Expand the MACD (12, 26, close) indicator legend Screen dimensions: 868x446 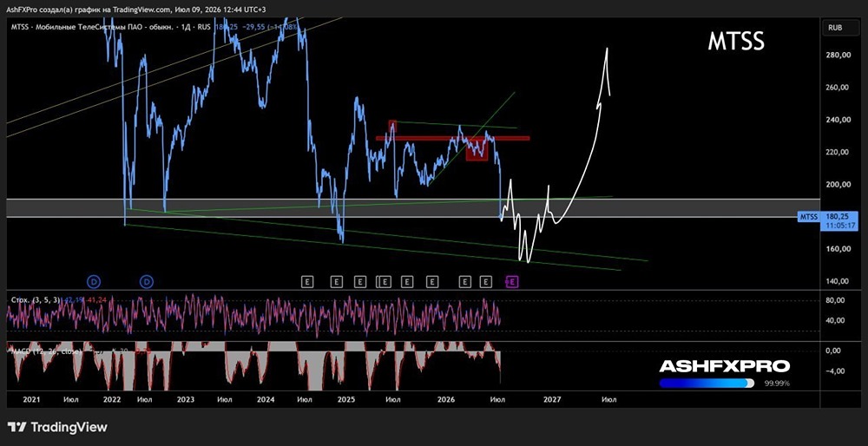[46, 351]
